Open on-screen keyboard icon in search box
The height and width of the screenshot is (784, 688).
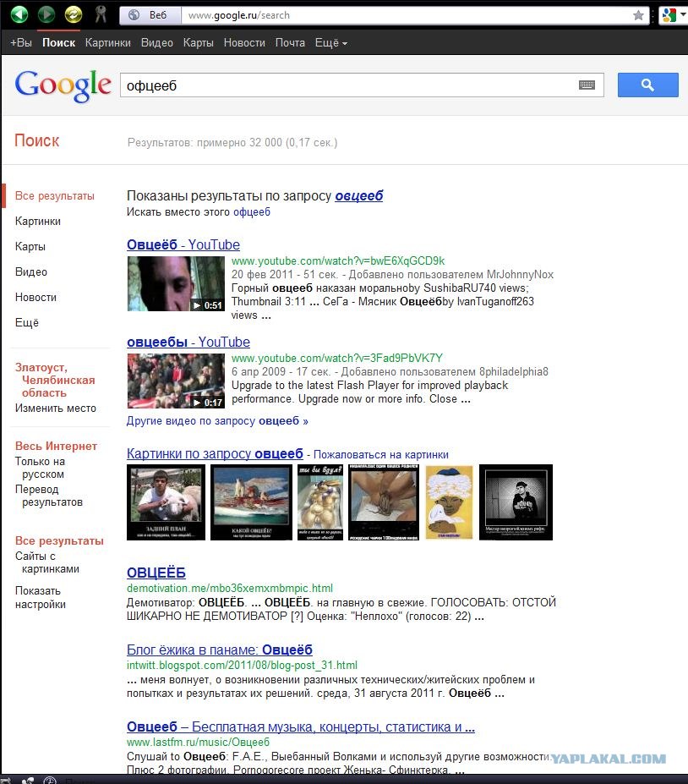[587, 85]
